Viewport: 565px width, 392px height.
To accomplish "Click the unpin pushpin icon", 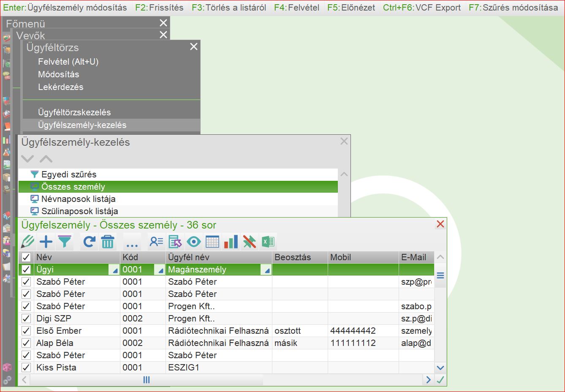I will [249, 242].
